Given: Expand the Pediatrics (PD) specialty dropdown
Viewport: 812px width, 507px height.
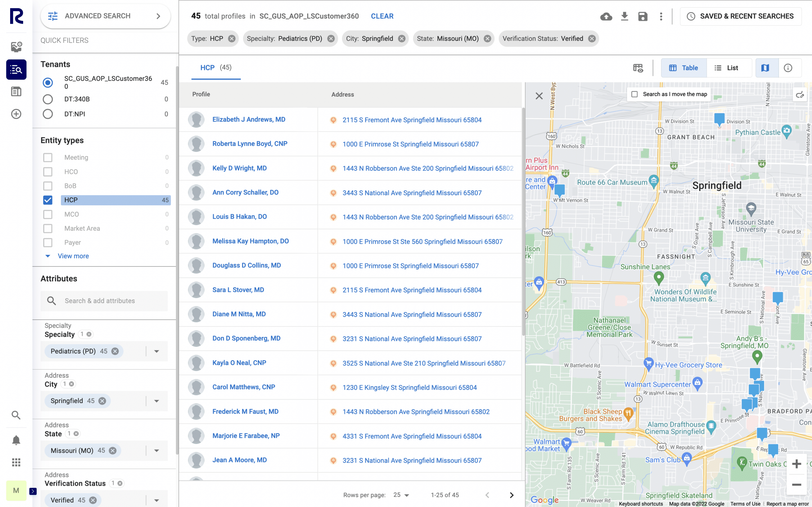Looking at the screenshot, I should point(156,351).
